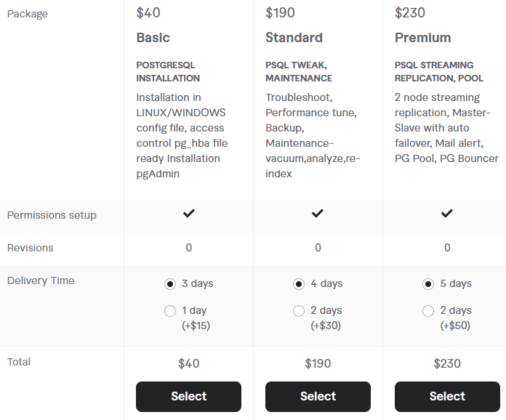Click the Premium package Permissions setup checkmark

447,213
